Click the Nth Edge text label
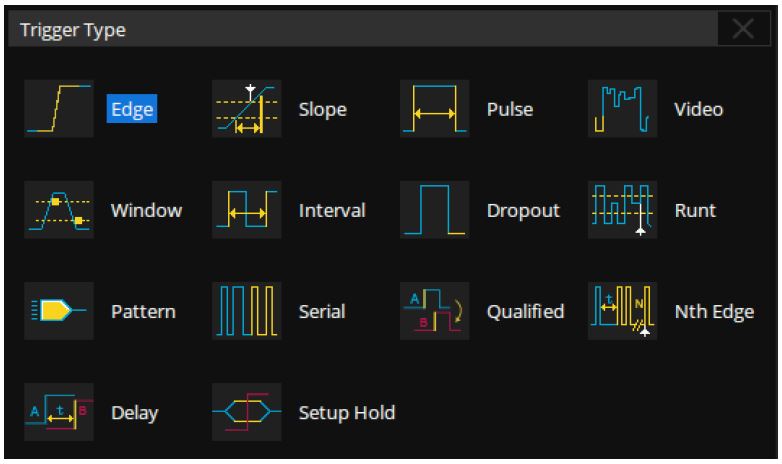Image resolution: width=782 pixels, height=464 pixels. click(714, 311)
